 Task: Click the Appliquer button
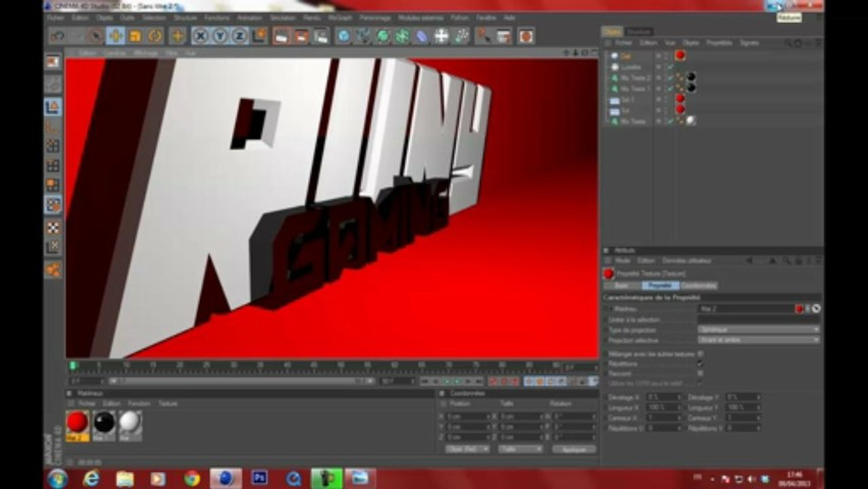[x=574, y=449]
